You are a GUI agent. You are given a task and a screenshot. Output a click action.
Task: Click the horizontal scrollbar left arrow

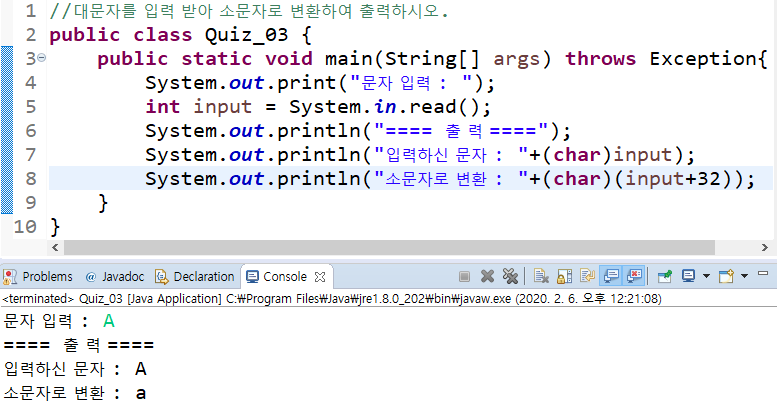[x=55, y=247]
